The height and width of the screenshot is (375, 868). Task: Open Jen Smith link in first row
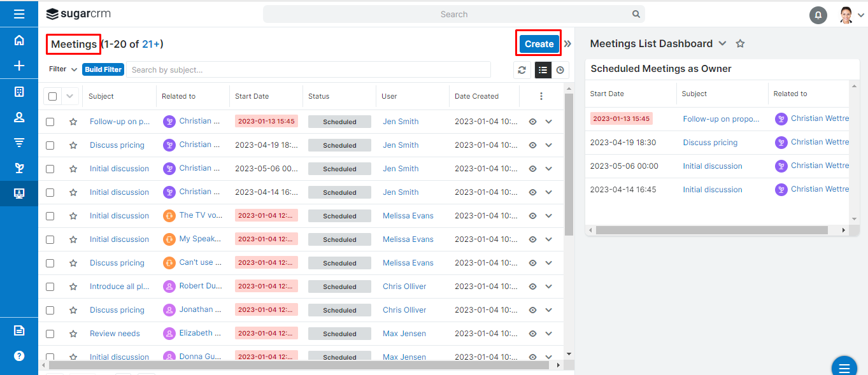coord(401,122)
